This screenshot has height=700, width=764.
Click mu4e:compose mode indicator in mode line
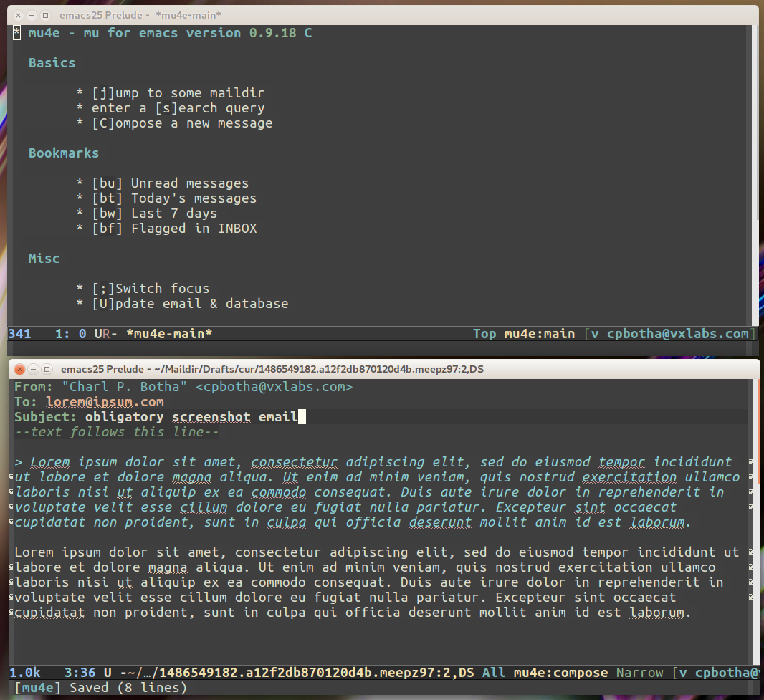click(x=560, y=673)
